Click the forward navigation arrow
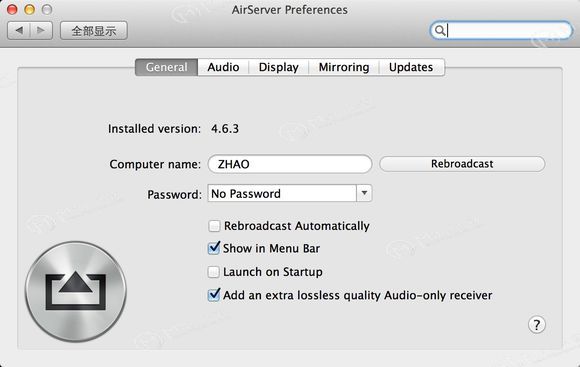Screen dimensions: 580x367 tap(41, 30)
